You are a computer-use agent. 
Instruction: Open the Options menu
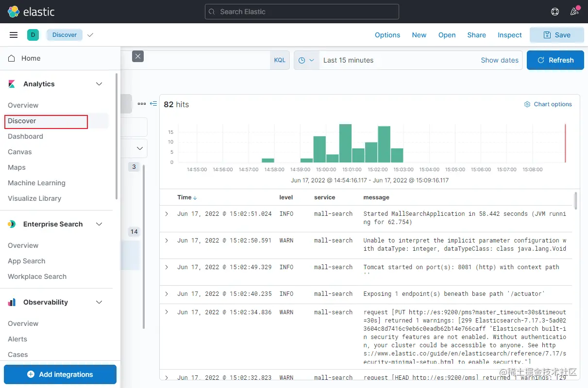coord(387,35)
